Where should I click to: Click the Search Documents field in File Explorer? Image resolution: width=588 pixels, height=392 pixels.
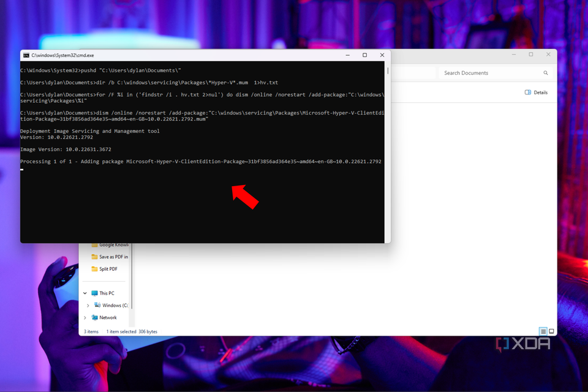click(495, 73)
